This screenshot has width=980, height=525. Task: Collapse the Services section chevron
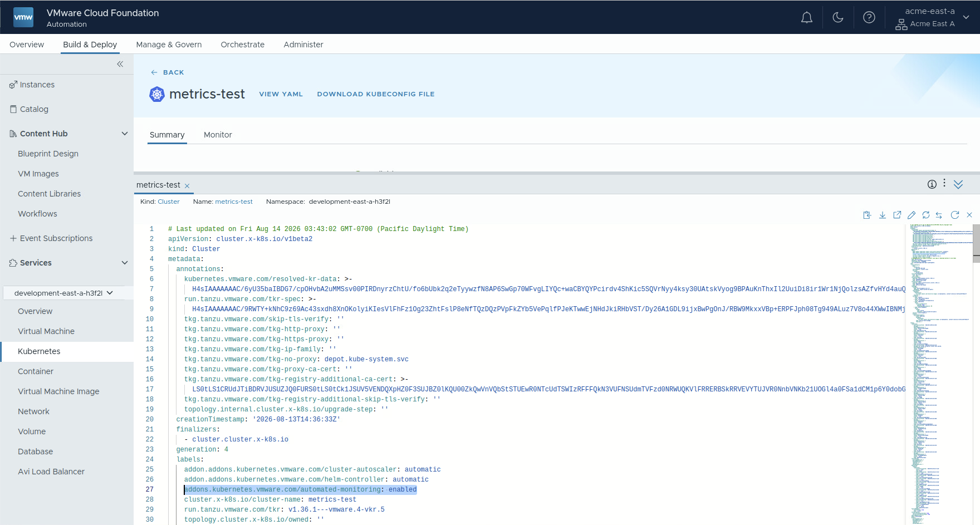click(x=125, y=263)
